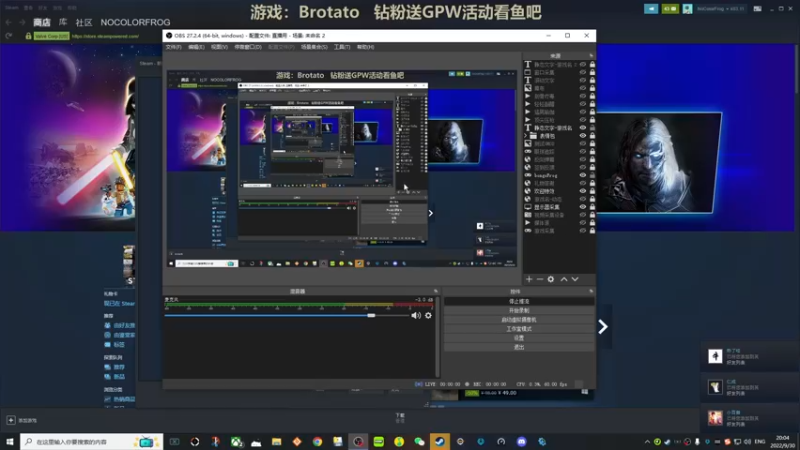The width and height of the screenshot is (800, 450).
Task: Click the microphone volume slider handle
Action: [371, 315]
